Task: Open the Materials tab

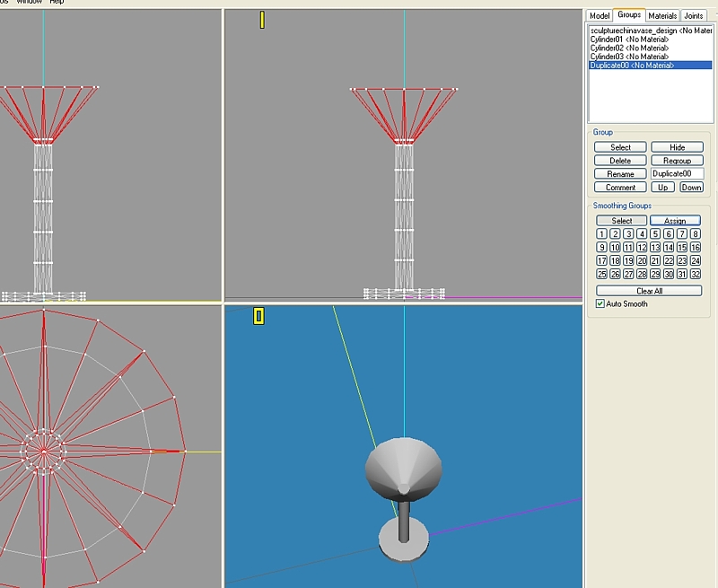Action: [662, 16]
